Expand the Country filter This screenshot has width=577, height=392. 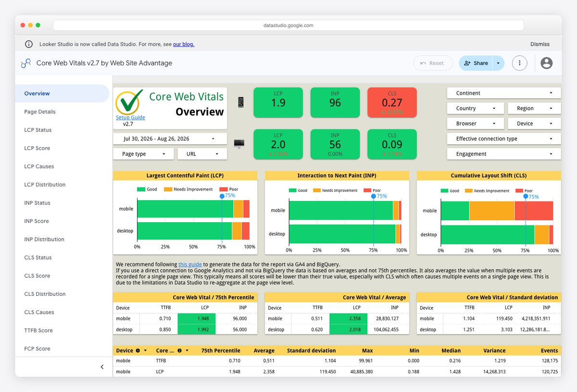(x=475, y=108)
